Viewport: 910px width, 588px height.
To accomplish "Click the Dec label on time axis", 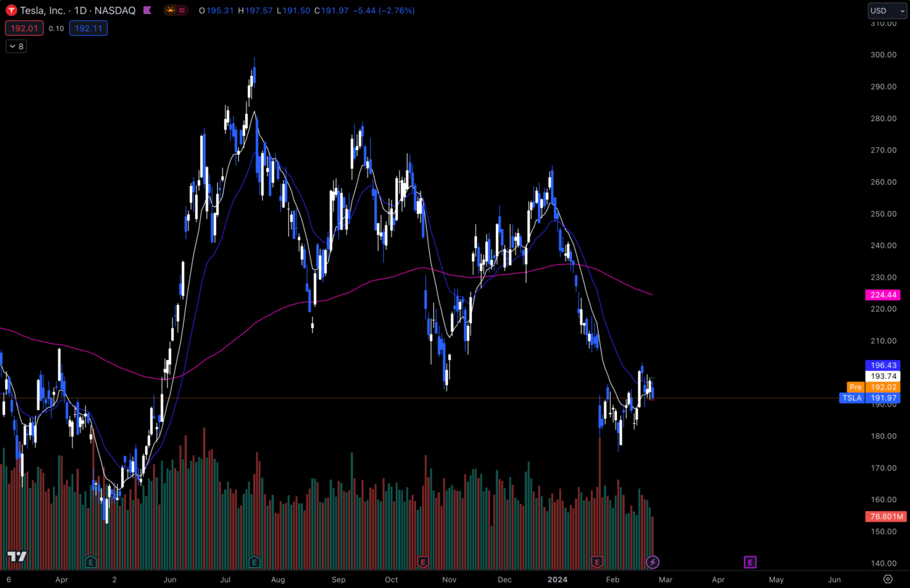I will click(504, 580).
